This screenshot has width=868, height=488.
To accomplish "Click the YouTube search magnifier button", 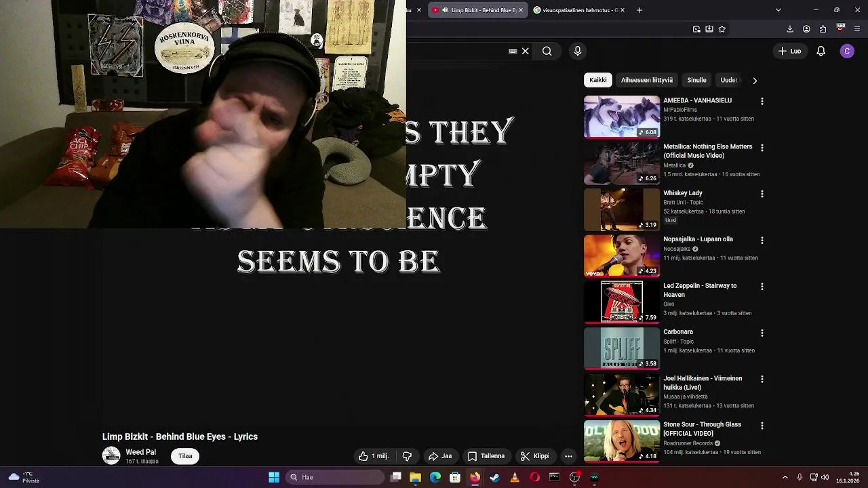I will click(x=547, y=51).
